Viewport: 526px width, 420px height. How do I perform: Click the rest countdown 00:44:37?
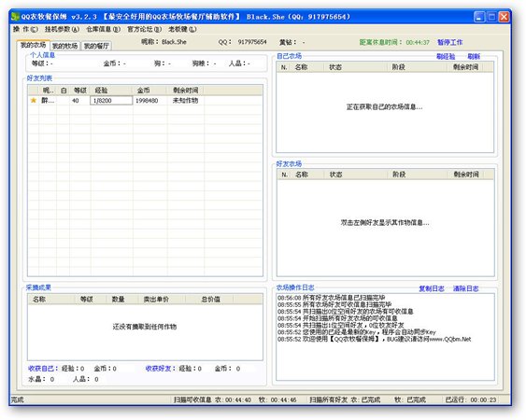[418, 42]
